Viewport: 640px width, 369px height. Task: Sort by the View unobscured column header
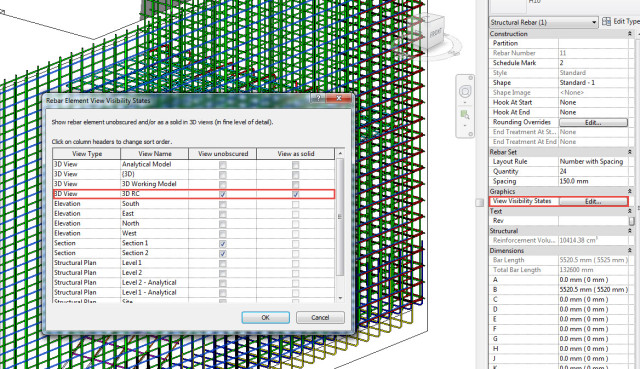point(223,154)
